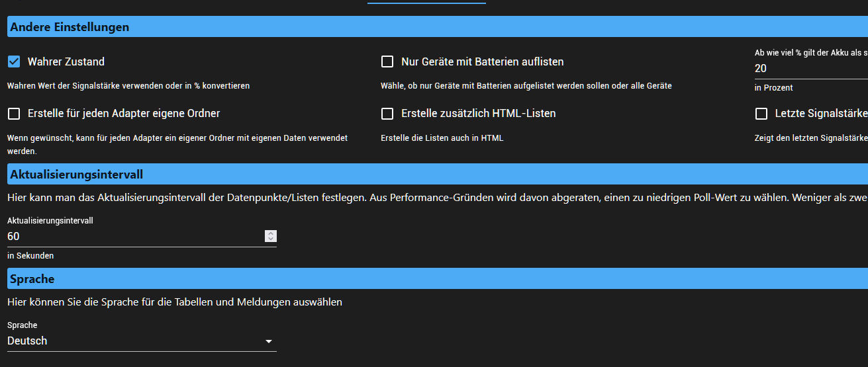Click the 'in Prozent' helper text
868x367 pixels.
(x=773, y=87)
